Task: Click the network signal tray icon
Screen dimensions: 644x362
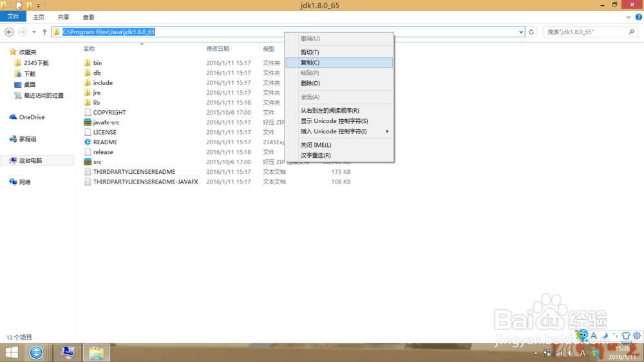Action: tap(558, 353)
